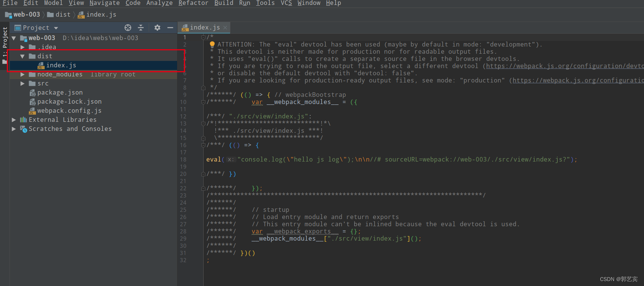This screenshot has height=286, width=644.
Task: Fold the arrow function at line 16
Action: point(203,145)
